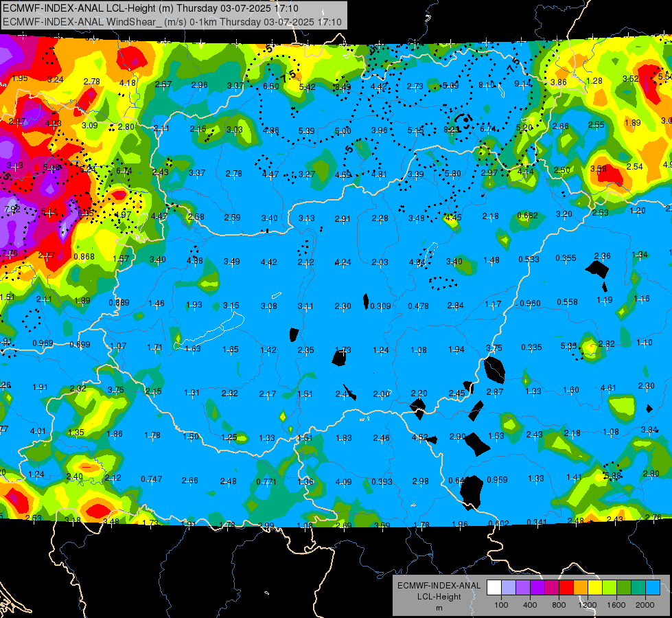Click the wind shear value 6.74 in the west
Viewport: 672px width, 618px height.
(124, 171)
